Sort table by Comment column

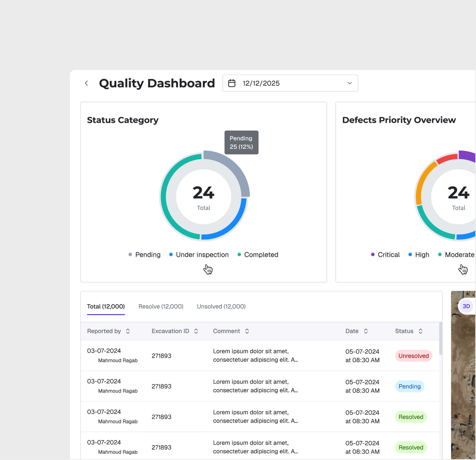pos(247,331)
